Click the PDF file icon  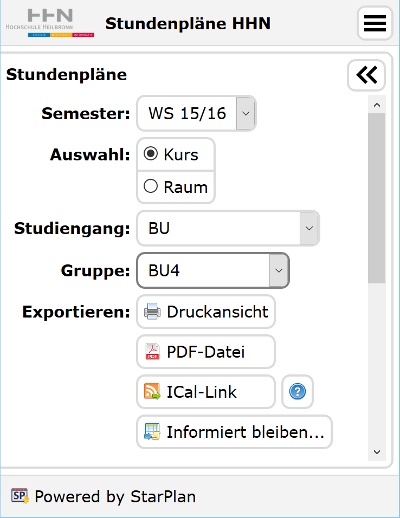152,352
